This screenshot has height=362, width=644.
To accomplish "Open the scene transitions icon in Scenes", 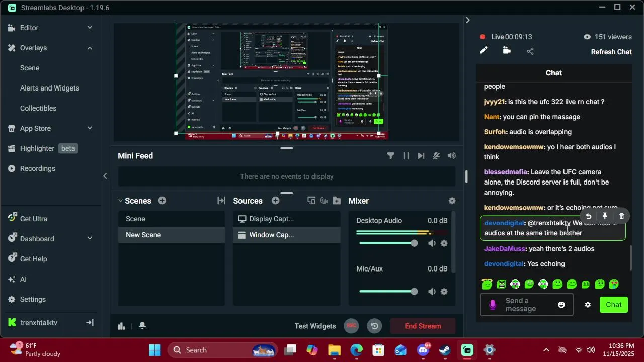I will pos(221,201).
